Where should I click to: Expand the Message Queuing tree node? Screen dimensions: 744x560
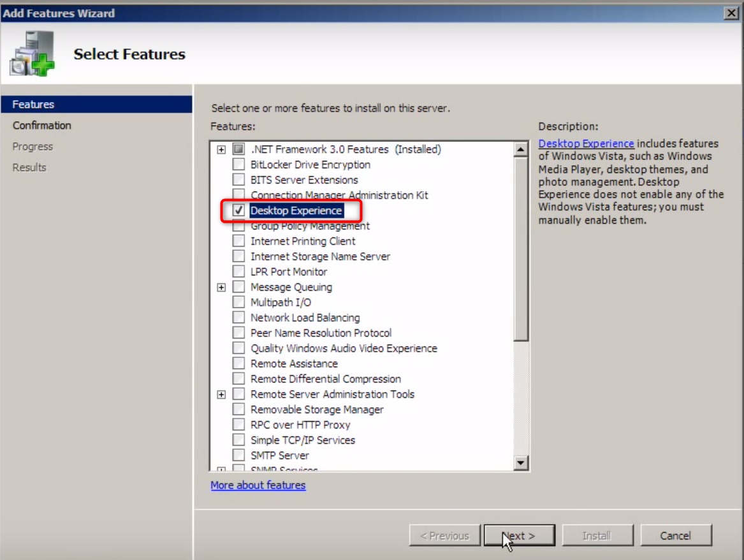pyautogui.click(x=221, y=288)
